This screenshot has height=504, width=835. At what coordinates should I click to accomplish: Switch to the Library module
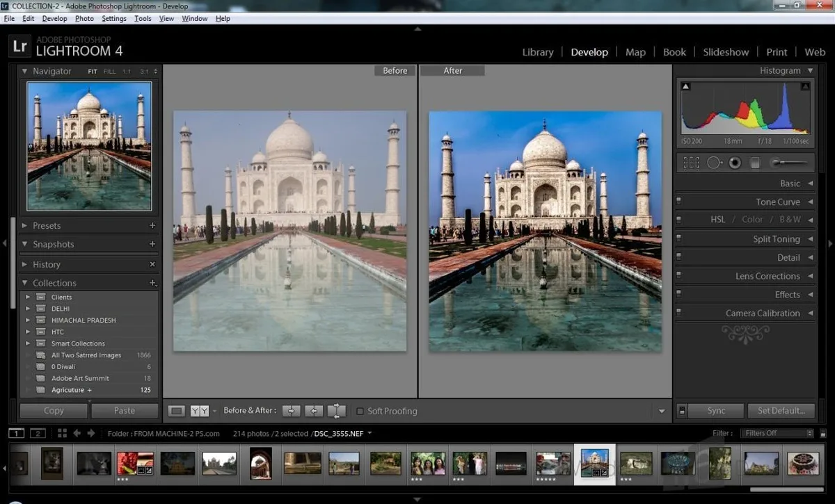(537, 52)
